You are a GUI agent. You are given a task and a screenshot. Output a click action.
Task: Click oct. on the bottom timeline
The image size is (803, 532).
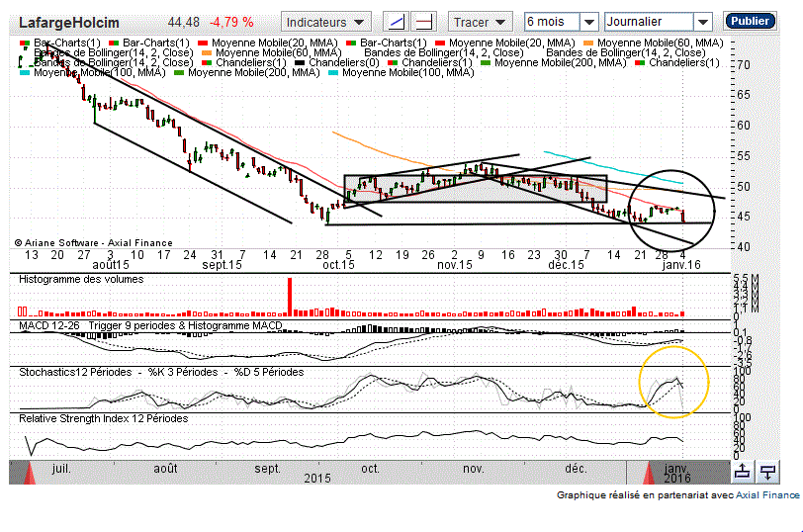pyautogui.click(x=370, y=469)
